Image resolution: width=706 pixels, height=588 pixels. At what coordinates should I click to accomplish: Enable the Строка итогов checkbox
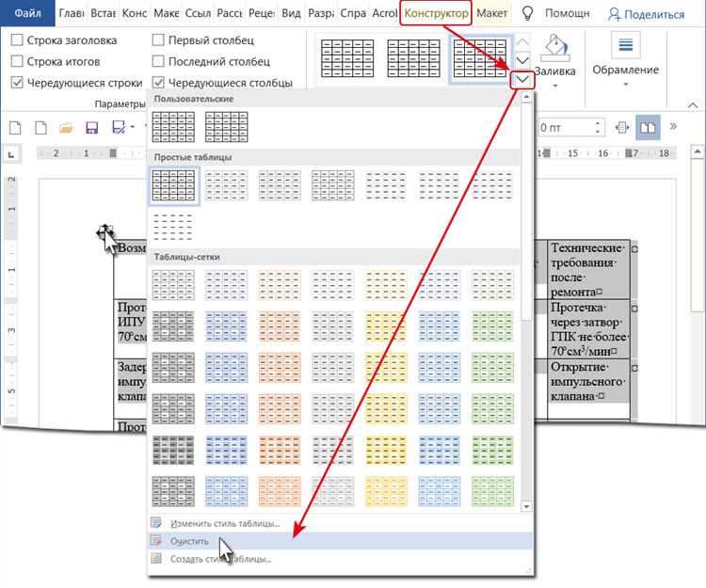[17, 61]
